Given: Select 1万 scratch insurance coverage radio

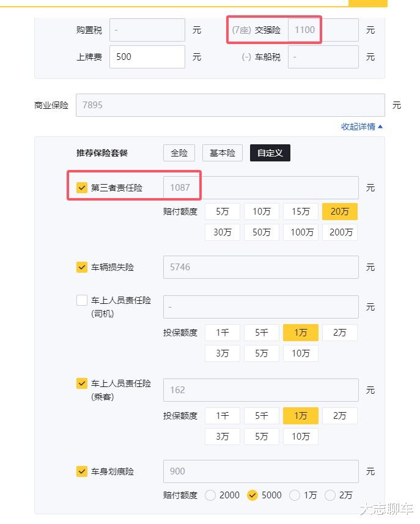Looking at the screenshot, I should point(295,495).
